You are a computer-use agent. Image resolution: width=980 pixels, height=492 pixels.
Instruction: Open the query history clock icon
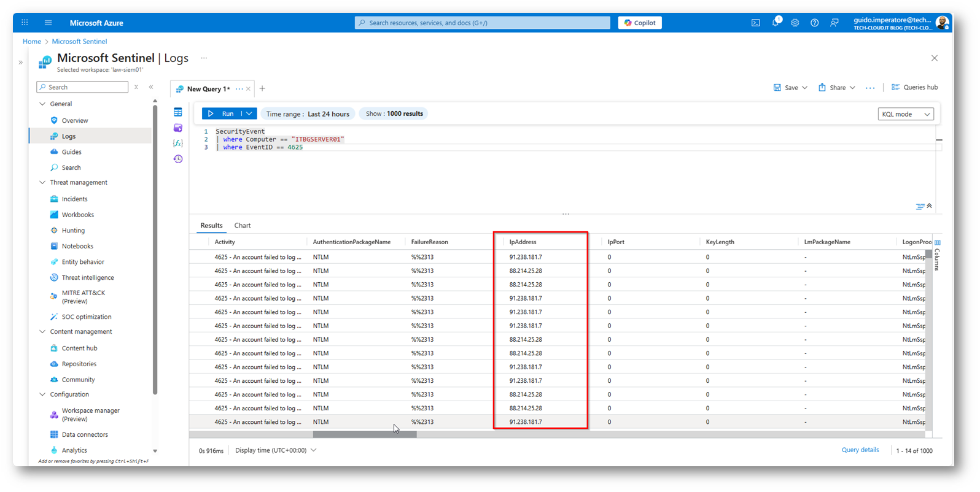tap(178, 159)
